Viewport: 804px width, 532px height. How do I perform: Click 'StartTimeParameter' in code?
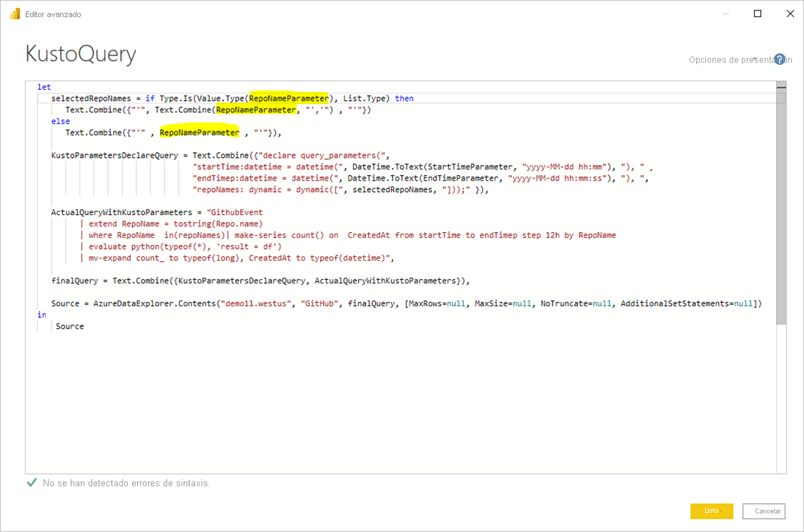(470, 167)
